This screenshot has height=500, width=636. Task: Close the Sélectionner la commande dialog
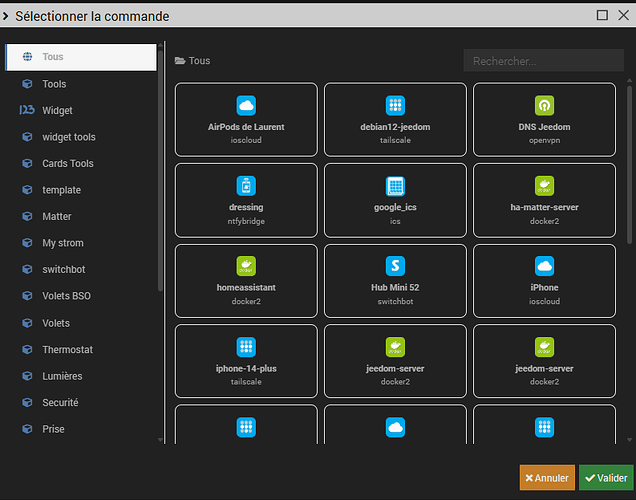623,15
